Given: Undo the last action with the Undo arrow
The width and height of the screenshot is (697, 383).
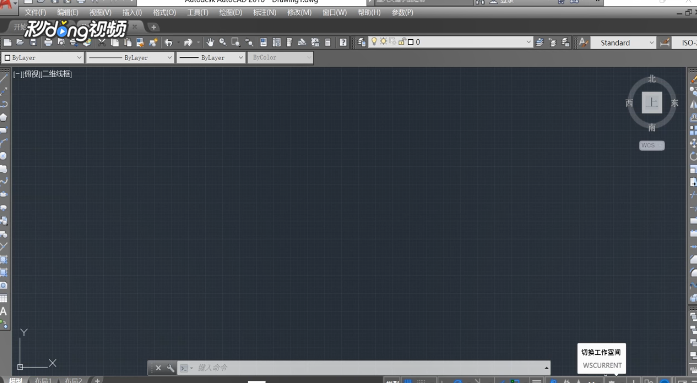Looking at the screenshot, I should pos(168,42).
